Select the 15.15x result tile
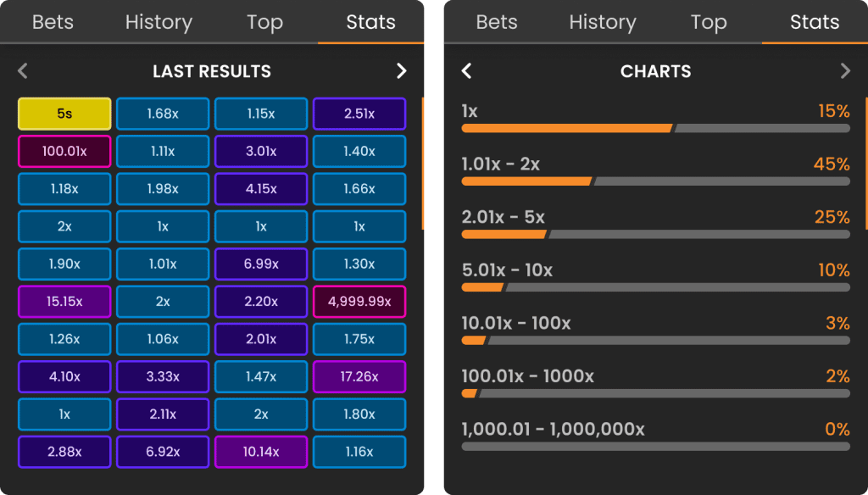This screenshot has width=868, height=495. (x=64, y=302)
